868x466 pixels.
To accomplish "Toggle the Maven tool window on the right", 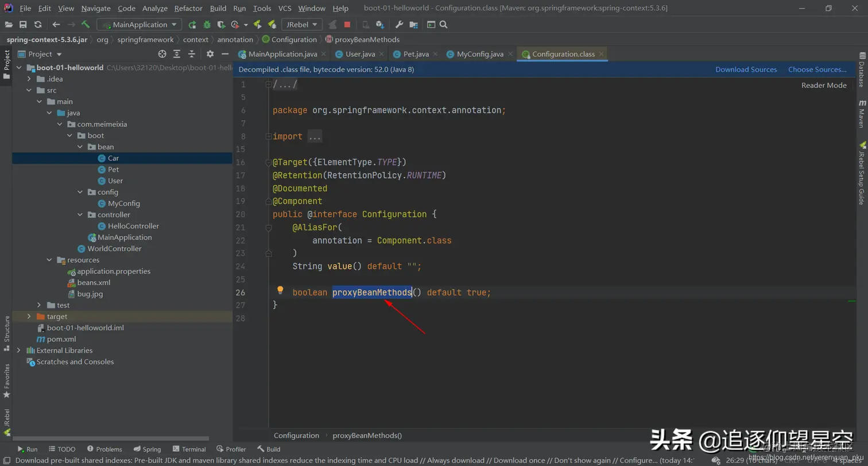I will 862,113.
